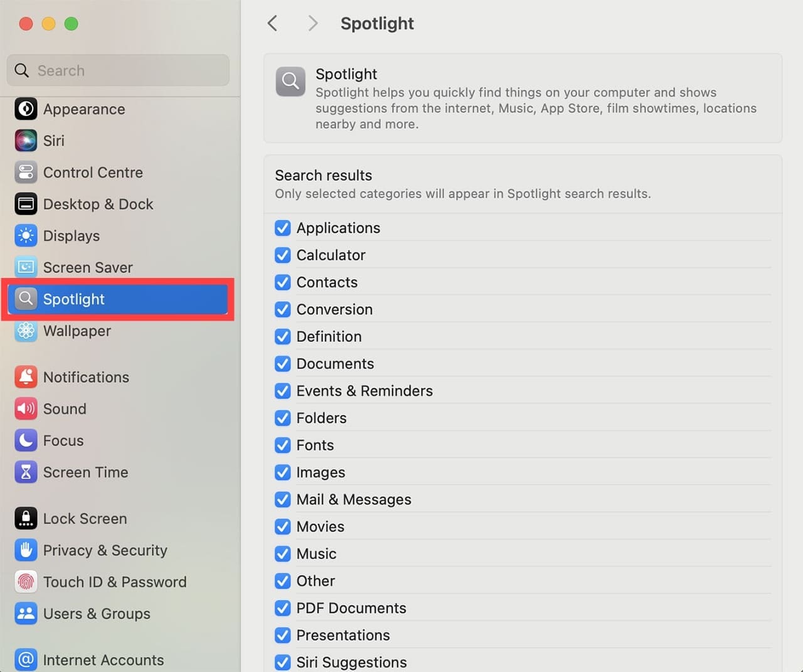Click the Internet Accounts label
Image resolution: width=803 pixels, height=672 pixels.
pos(104,660)
